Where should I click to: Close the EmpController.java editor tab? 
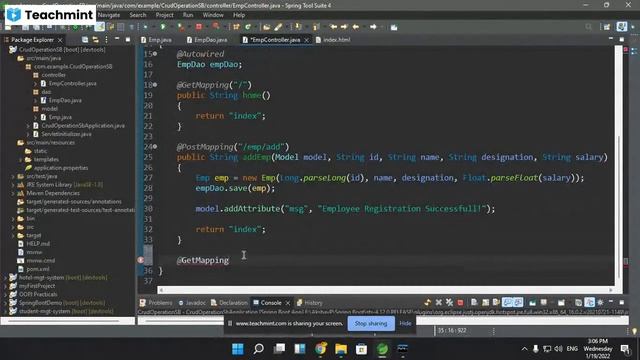pos(307,40)
